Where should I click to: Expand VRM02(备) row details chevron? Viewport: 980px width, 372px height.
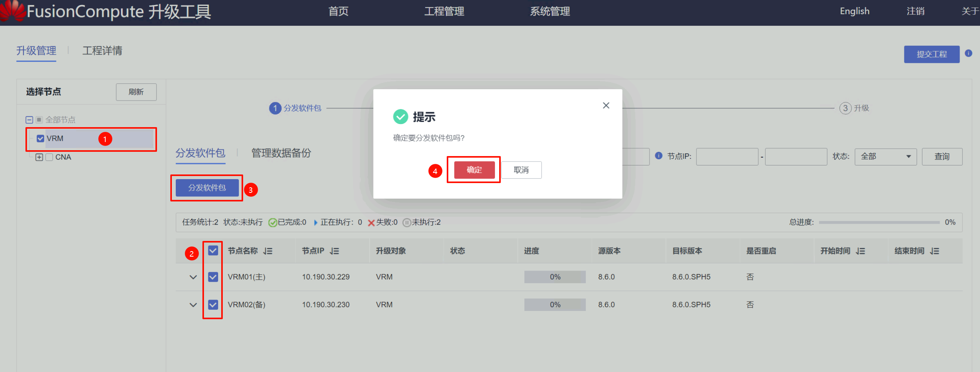click(193, 305)
